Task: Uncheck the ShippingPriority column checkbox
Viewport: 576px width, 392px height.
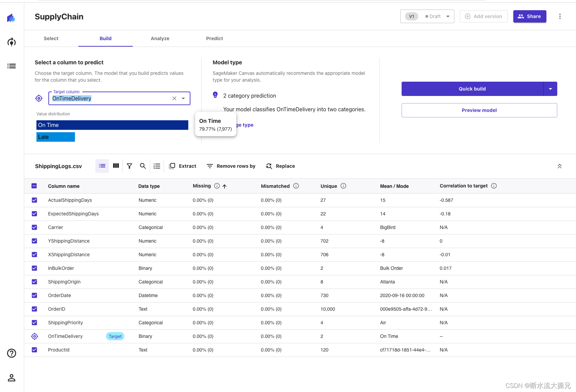Action: [x=34, y=323]
